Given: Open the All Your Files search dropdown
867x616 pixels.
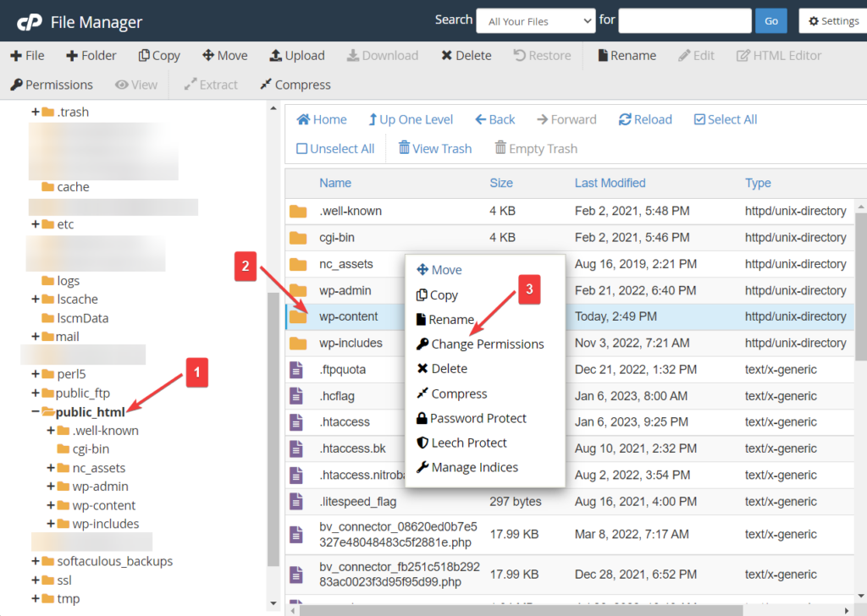Looking at the screenshot, I should 536,21.
